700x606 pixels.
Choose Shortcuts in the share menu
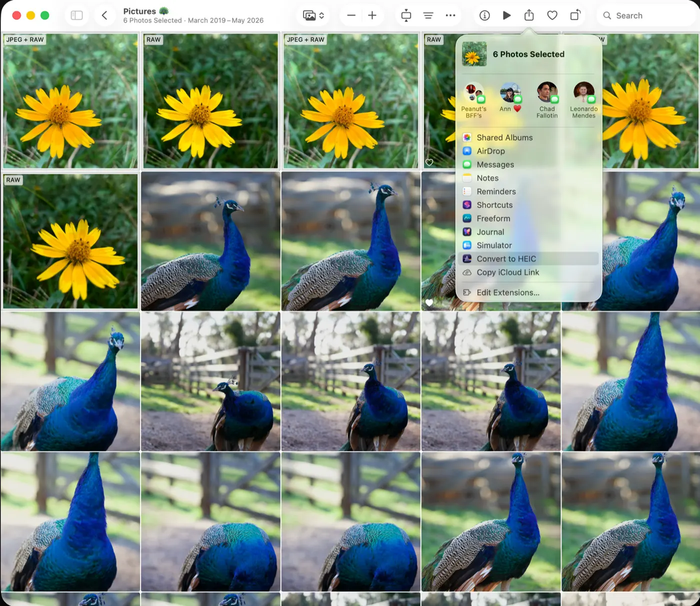528,205
